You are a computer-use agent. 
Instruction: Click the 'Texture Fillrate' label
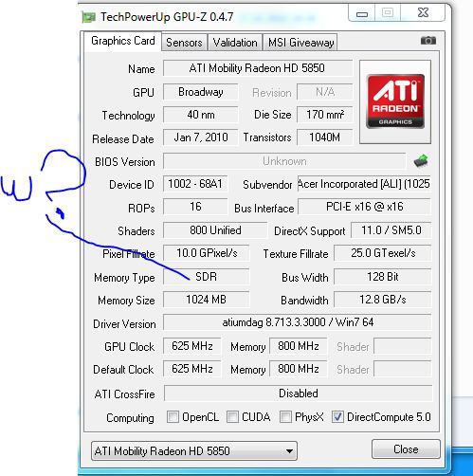(296, 254)
